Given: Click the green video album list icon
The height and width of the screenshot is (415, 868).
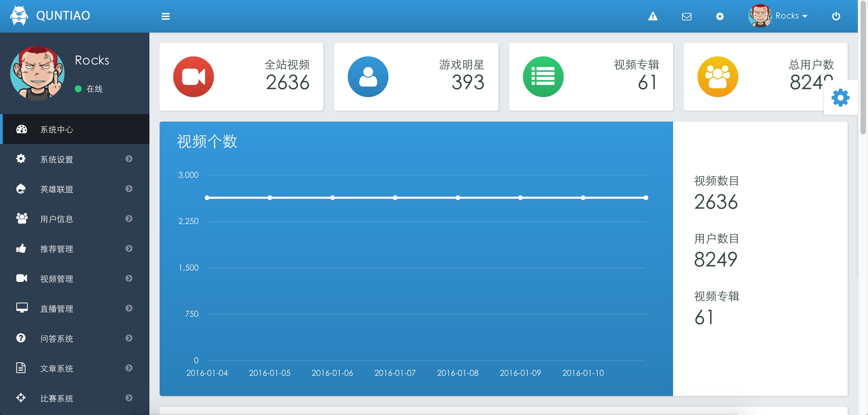Looking at the screenshot, I should click(x=543, y=77).
